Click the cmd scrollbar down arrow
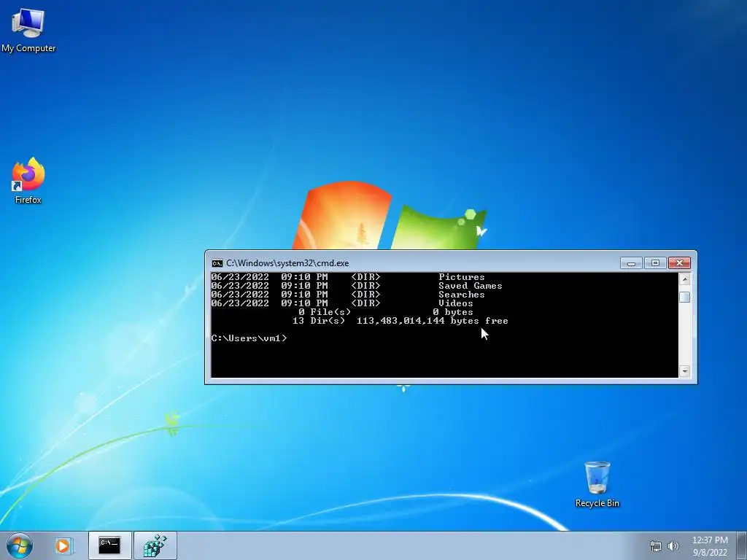Viewport: 747px width, 560px height. coord(684,371)
